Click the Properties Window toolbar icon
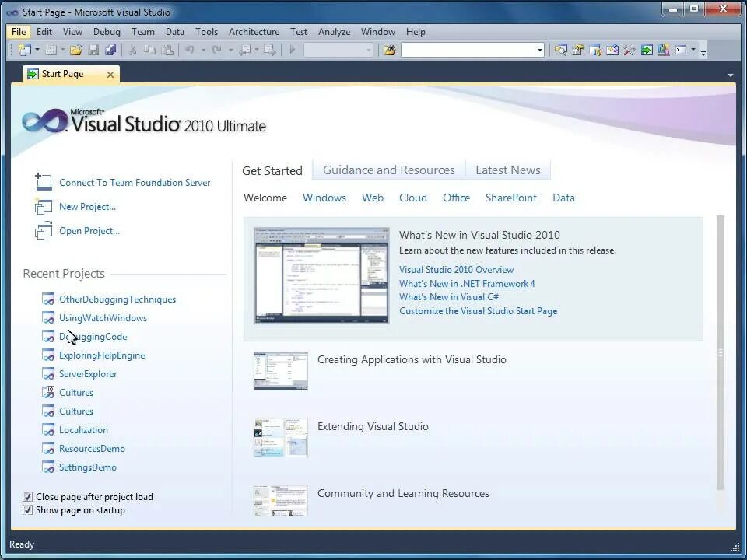Image resolution: width=747 pixels, height=560 pixels. 578,50
